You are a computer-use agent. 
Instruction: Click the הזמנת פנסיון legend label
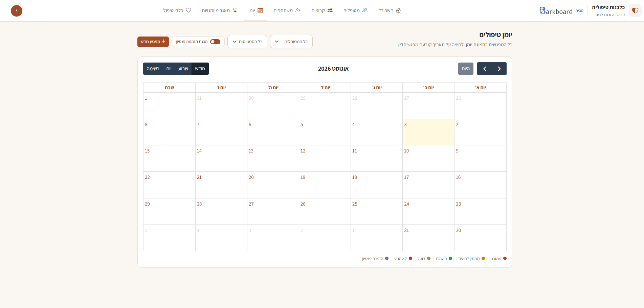click(x=373, y=259)
